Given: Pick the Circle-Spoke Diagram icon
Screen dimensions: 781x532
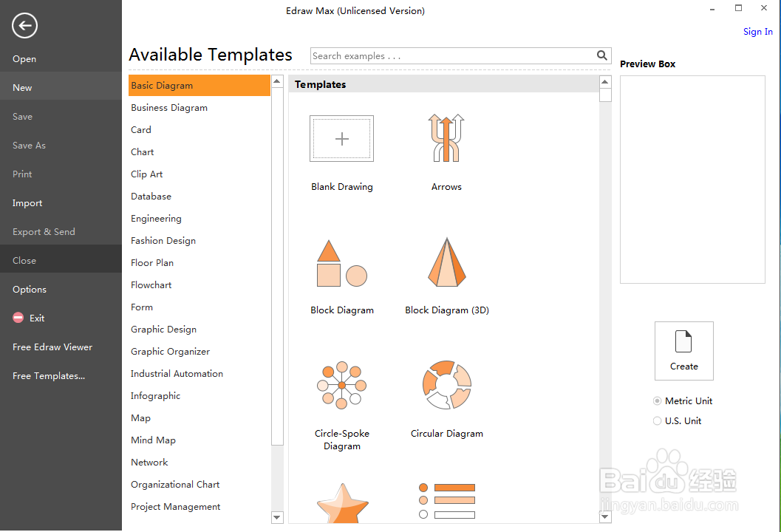Looking at the screenshot, I should pyautogui.click(x=341, y=385).
